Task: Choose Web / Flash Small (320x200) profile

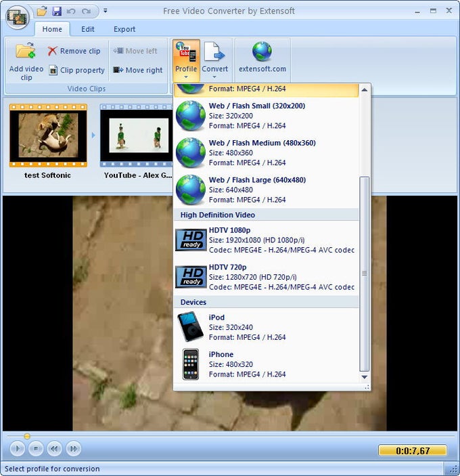Action: (267, 116)
